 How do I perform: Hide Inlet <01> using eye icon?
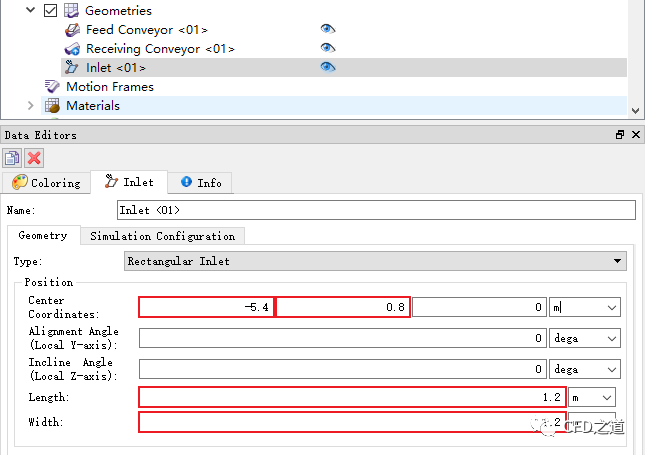pos(328,67)
